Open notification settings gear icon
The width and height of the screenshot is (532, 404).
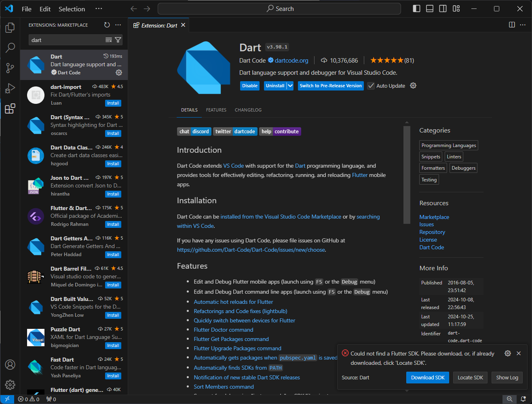pos(508,353)
